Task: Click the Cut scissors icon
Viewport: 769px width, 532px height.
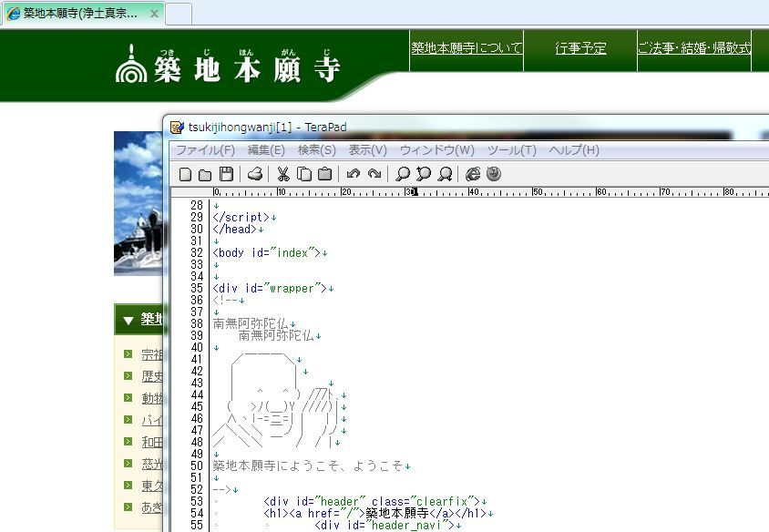Action: (x=283, y=174)
